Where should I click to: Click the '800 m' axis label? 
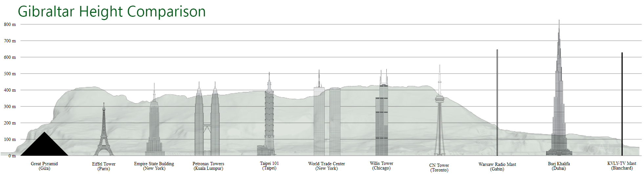(x=10, y=24)
